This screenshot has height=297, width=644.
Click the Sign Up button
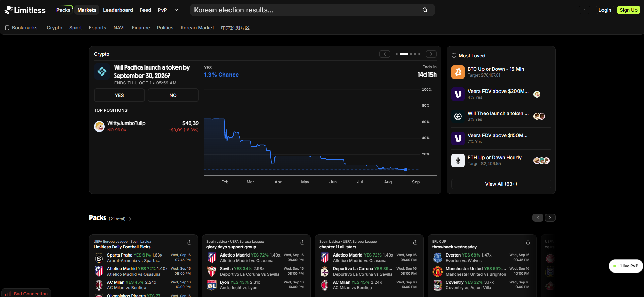pos(628,10)
